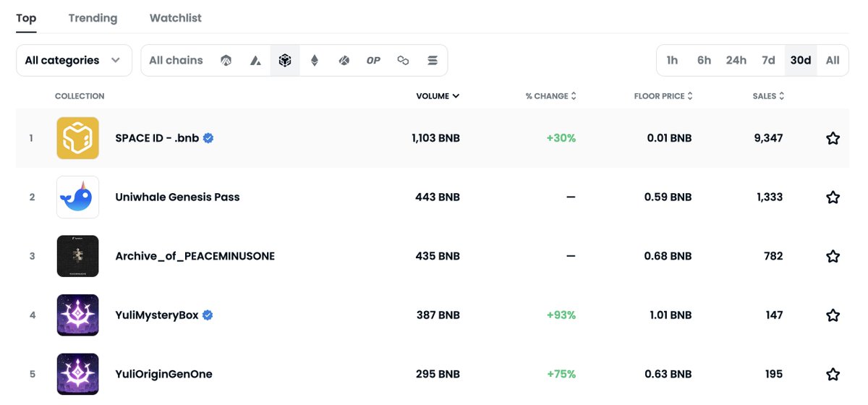Switch to the Watchlist tab

tap(176, 18)
